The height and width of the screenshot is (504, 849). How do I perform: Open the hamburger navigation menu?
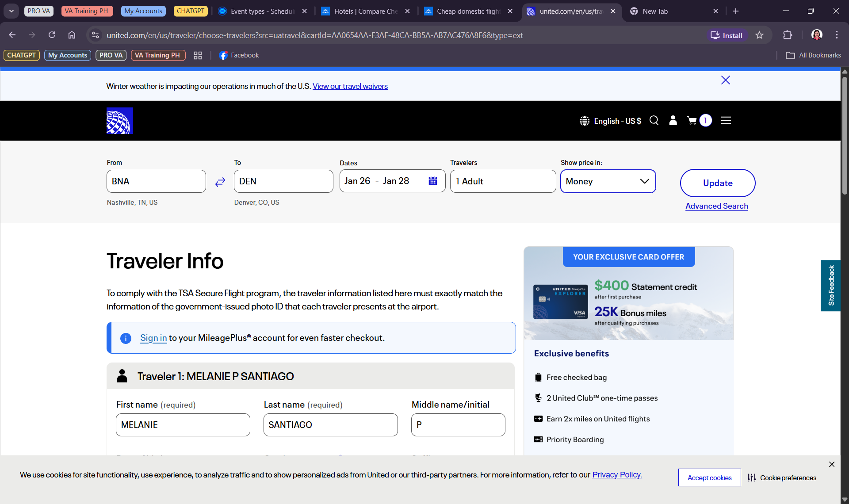pos(726,121)
